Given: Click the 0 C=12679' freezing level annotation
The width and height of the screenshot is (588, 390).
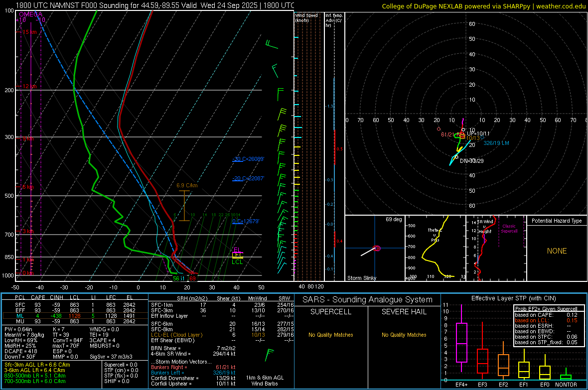Looking at the screenshot, I should (x=246, y=221).
